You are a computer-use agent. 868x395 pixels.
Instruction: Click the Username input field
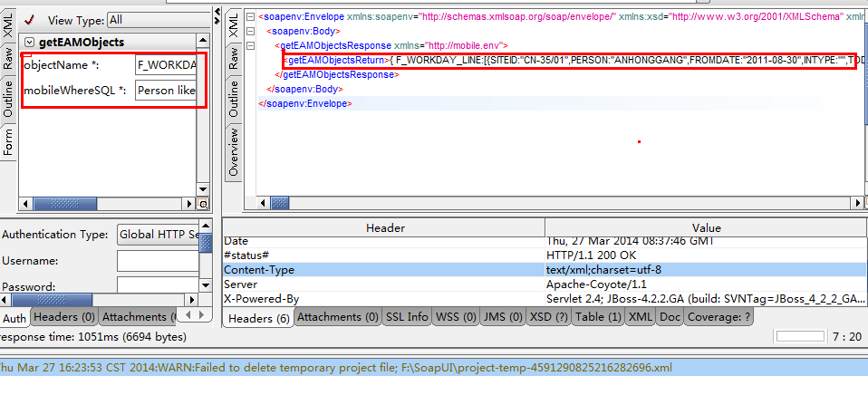pos(158,261)
